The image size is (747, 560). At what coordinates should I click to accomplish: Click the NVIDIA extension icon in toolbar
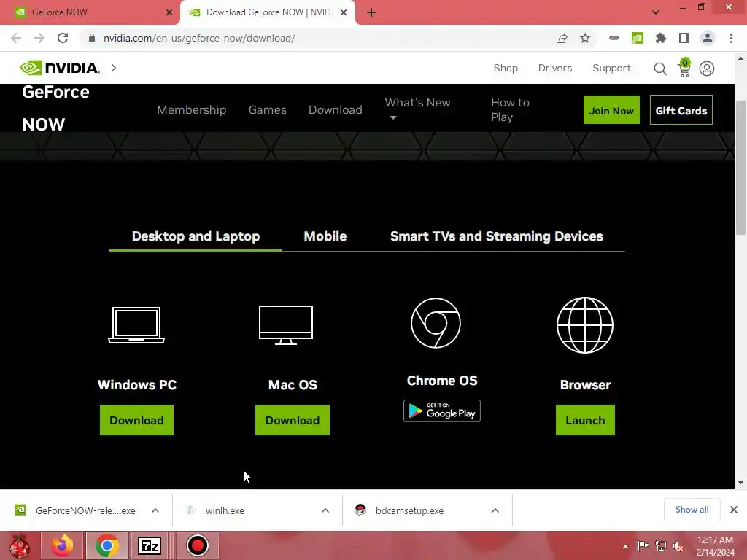click(638, 38)
